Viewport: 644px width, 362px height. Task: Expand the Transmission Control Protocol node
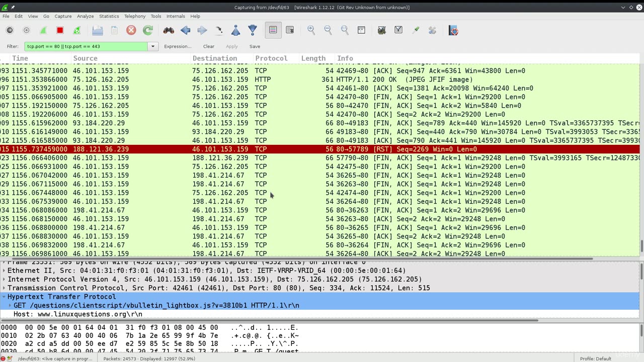pos(4,288)
